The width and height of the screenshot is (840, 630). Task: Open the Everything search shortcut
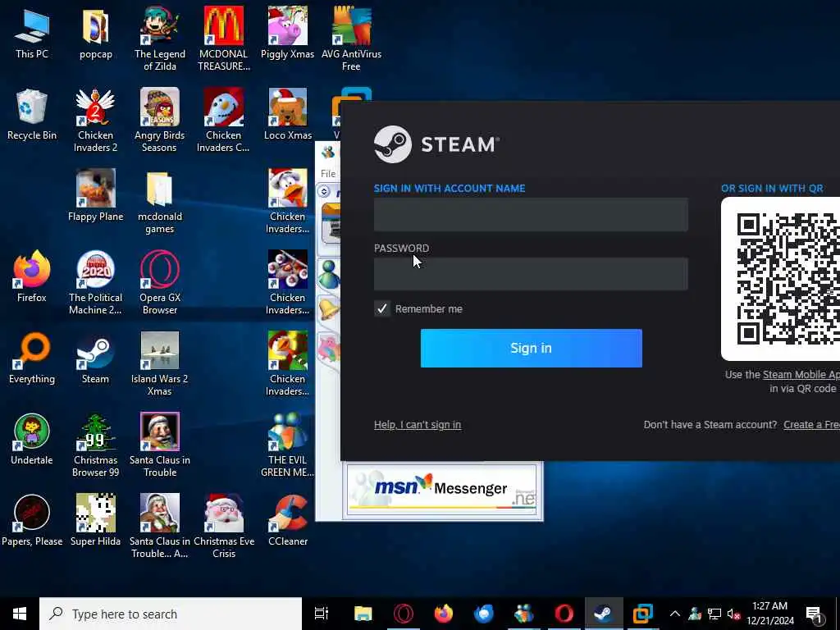32,359
